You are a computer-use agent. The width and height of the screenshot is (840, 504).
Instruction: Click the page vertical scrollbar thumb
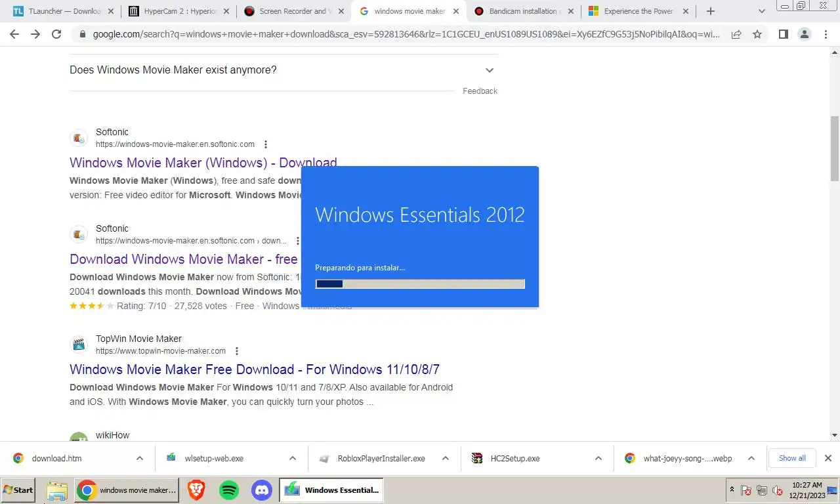[834, 148]
